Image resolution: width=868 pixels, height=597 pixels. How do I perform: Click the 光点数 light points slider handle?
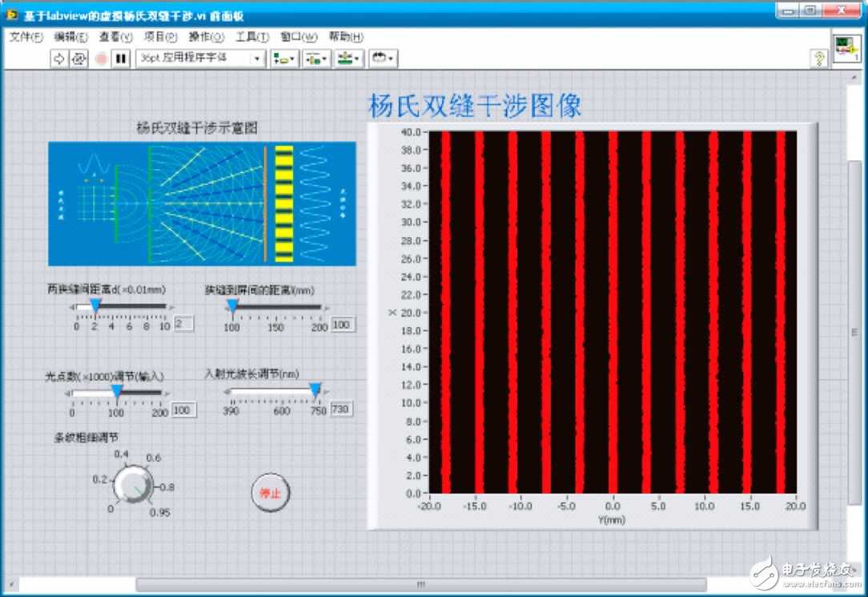(117, 392)
